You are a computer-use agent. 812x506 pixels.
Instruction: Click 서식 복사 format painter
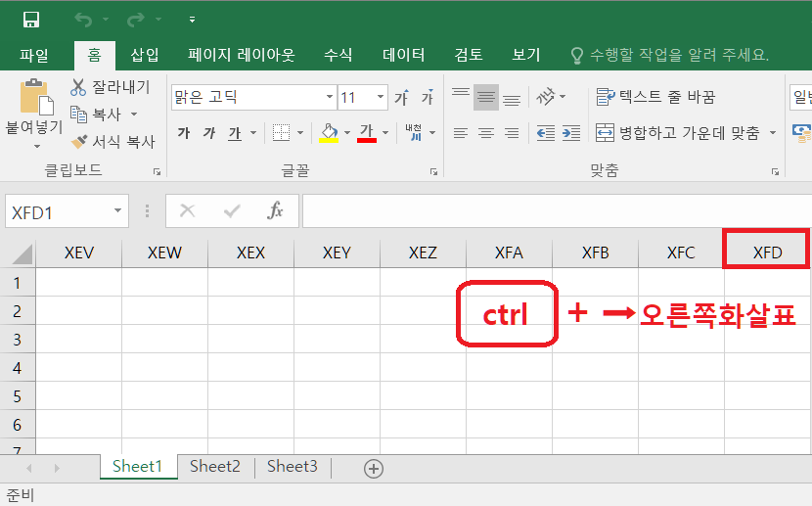click(x=113, y=141)
